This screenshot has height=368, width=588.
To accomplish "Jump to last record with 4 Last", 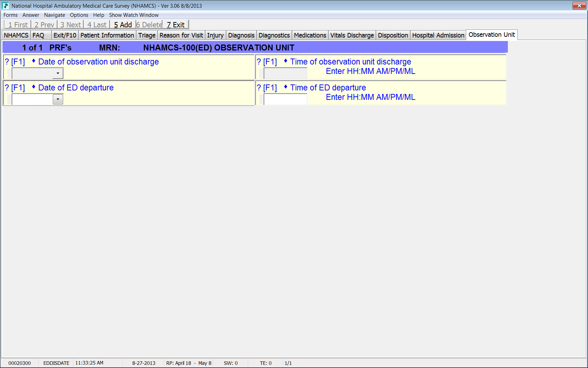I will 97,25.
